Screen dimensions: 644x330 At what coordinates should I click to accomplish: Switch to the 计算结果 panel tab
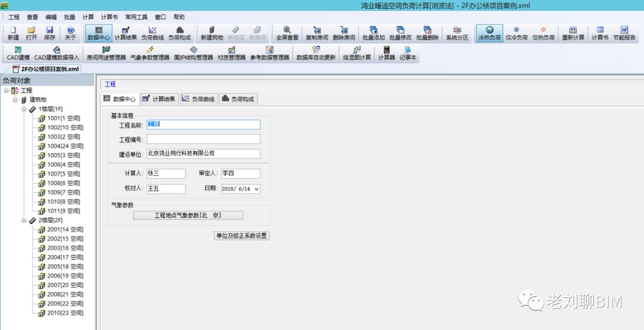coord(159,99)
